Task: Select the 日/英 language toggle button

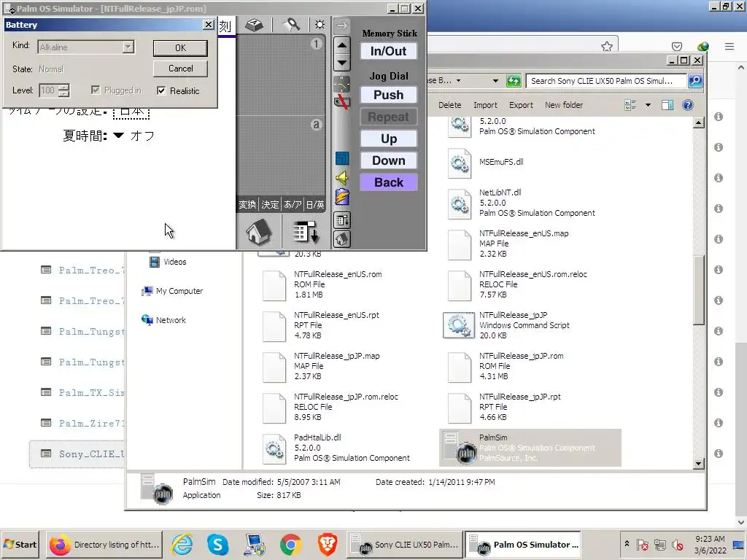Action: (315, 205)
